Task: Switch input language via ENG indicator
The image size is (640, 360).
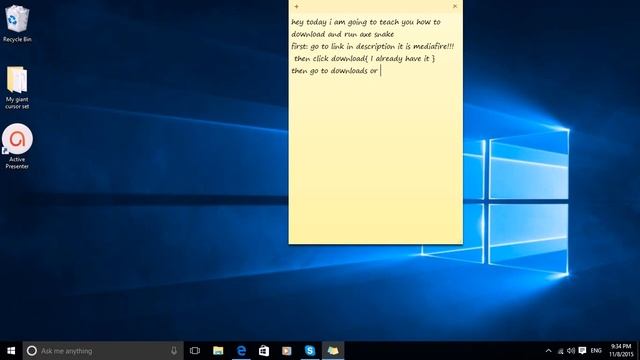Action: (x=596, y=351)
